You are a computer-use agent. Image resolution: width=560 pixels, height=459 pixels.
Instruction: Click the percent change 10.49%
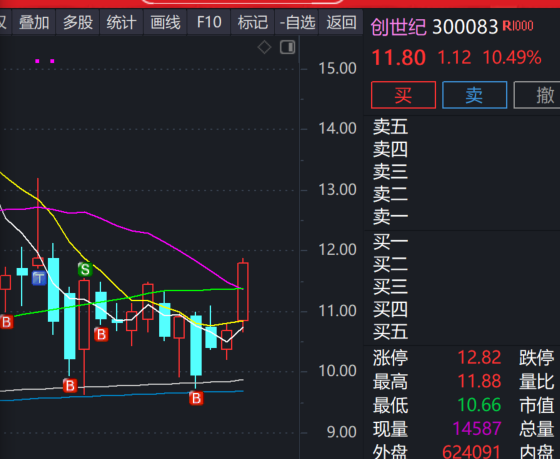pyautogui.click(x=512, y=58)
